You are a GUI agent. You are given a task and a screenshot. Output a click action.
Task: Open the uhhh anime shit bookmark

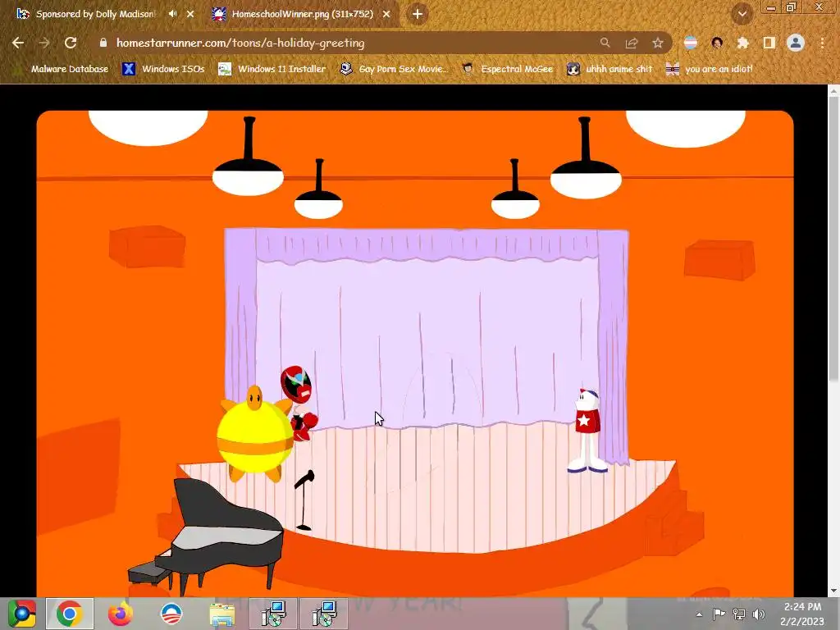pos(609,69)
